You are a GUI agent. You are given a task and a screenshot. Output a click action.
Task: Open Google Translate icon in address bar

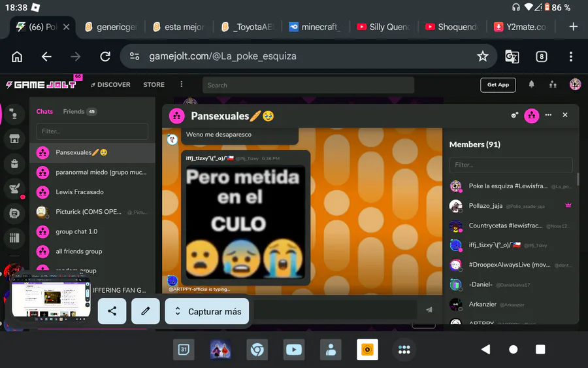click(x=512, y=57)
